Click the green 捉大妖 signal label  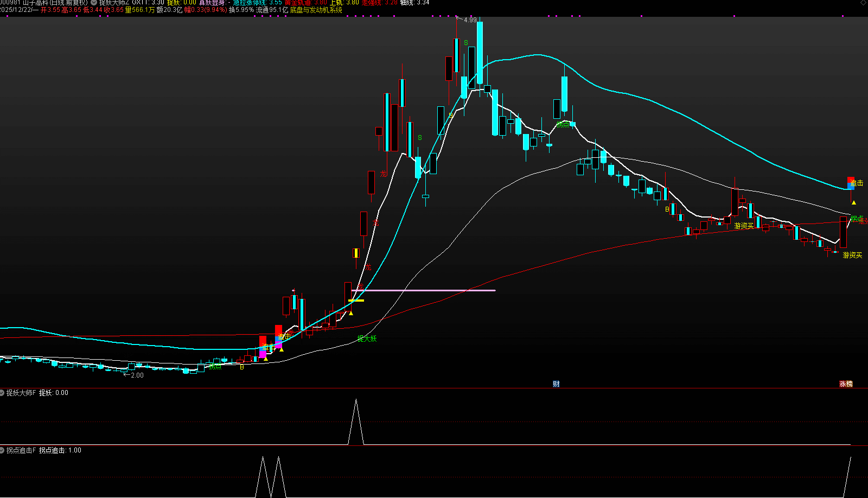pyautogui.click(x=367, y=339)
